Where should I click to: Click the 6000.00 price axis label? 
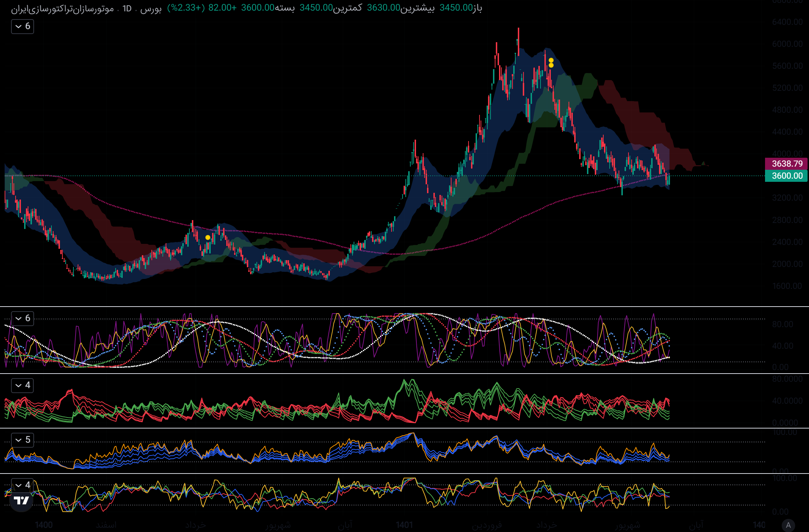(x=787, y=44)
